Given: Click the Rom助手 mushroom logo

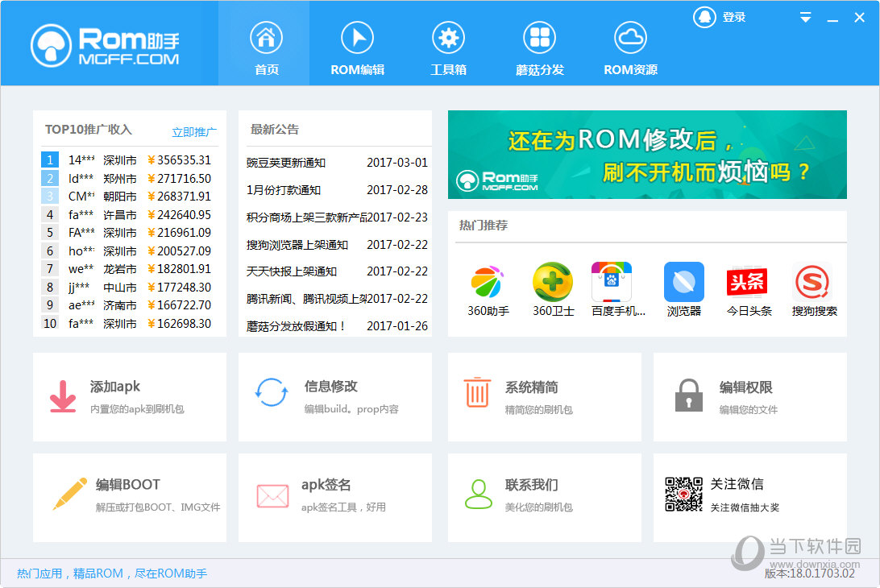Looking at the screenshot, I should [106, 45].
